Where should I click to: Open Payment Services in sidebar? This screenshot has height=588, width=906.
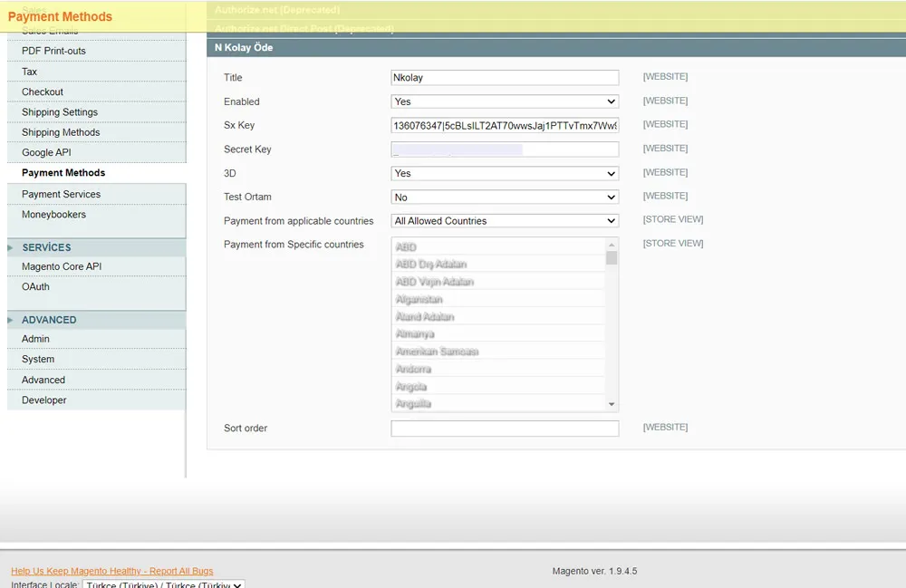click(x=61, y=194)
